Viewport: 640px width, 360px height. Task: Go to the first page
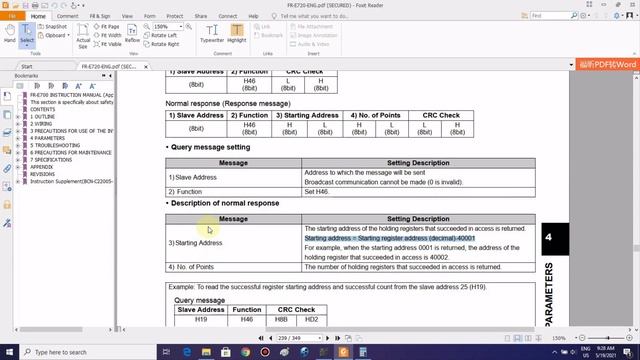(x=261, y=338)
